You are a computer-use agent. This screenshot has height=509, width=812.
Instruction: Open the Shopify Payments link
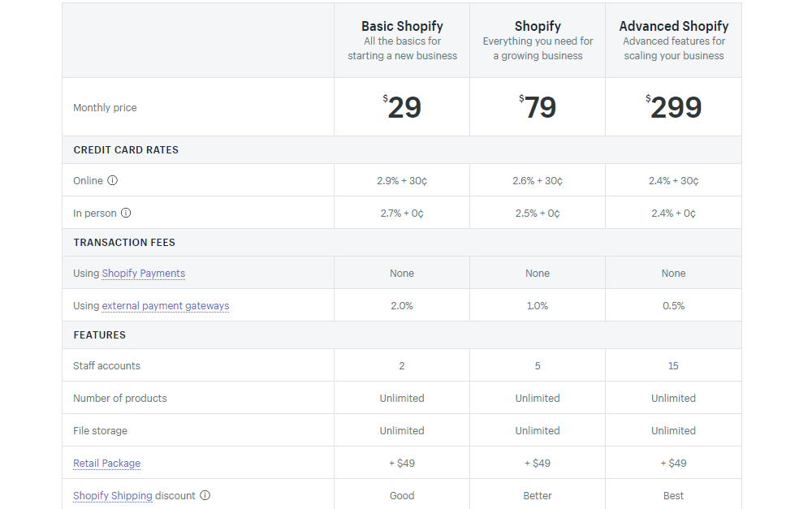point(144,273)
